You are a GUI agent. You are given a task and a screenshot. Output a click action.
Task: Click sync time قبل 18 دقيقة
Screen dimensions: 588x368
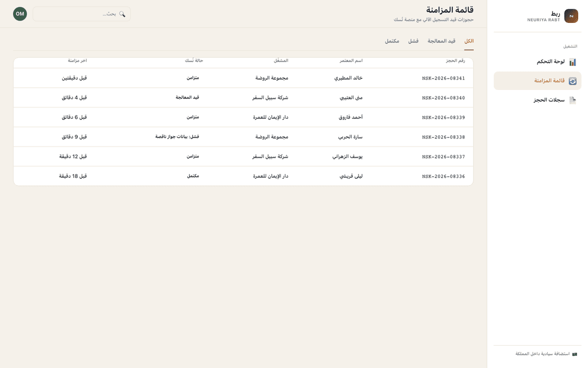pos(73,176)
